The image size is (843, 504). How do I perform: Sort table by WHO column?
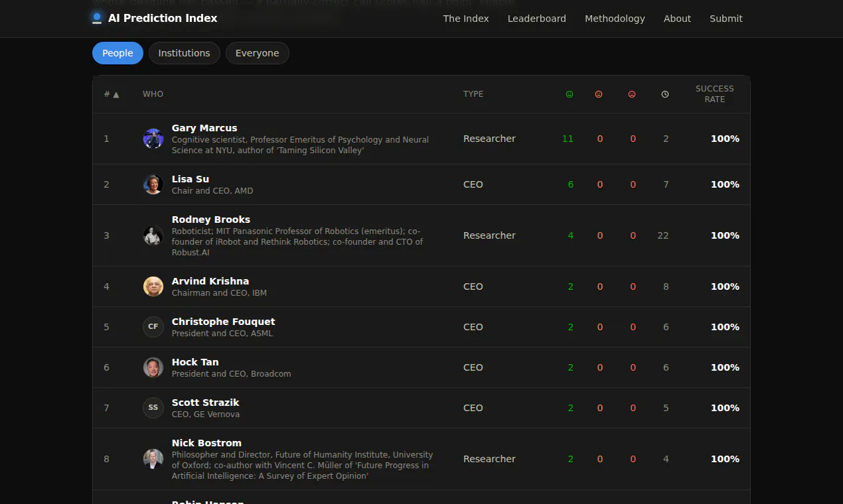pos(153,94)
